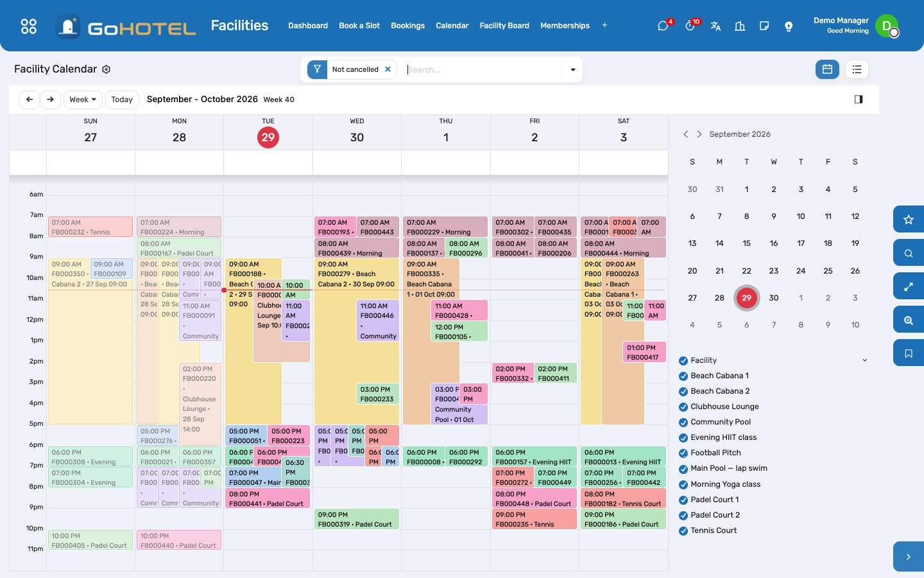Uncheck Tennis Court filter
The width and height of the screenshot is (924, 578).
(683, 530)
